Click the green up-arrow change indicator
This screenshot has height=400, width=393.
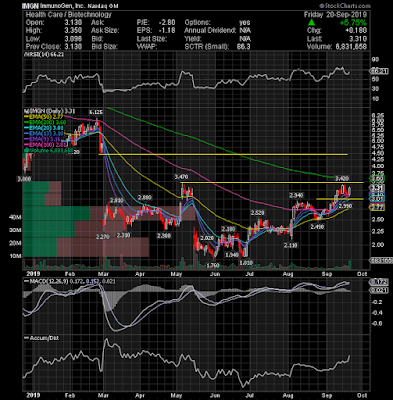[311, 23]
